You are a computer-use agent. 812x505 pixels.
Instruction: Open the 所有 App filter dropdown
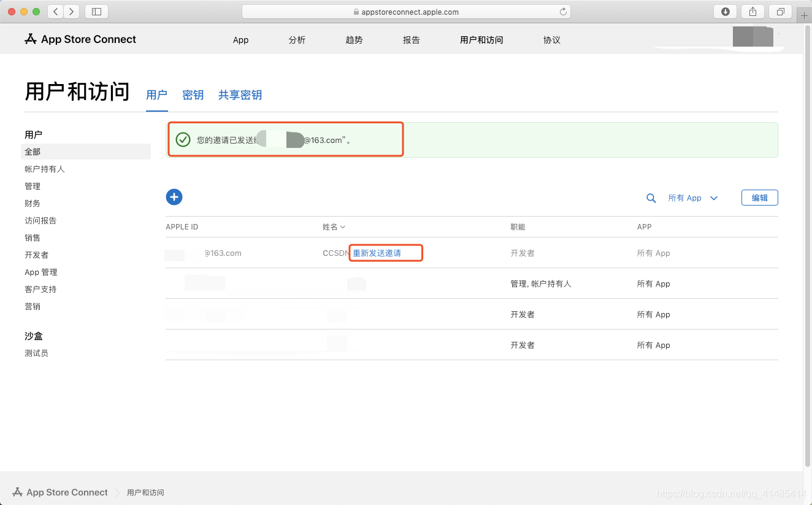692,198
